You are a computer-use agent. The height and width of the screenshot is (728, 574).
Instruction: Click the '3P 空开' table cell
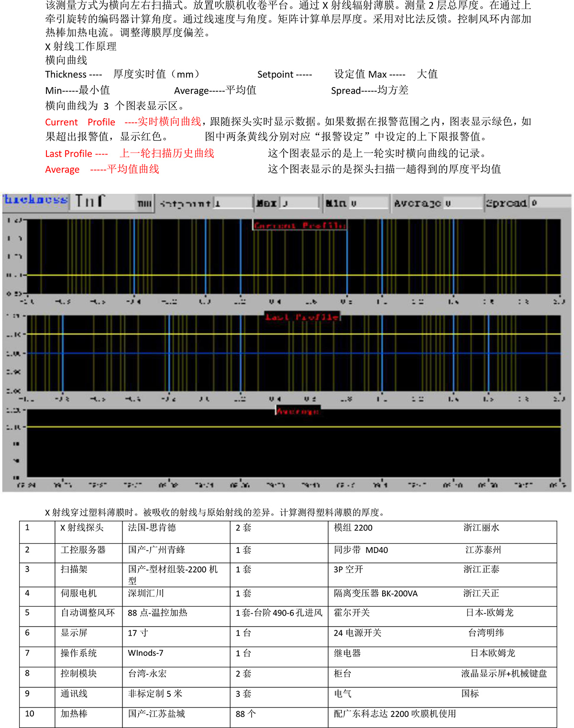click(x=348, y=569)
